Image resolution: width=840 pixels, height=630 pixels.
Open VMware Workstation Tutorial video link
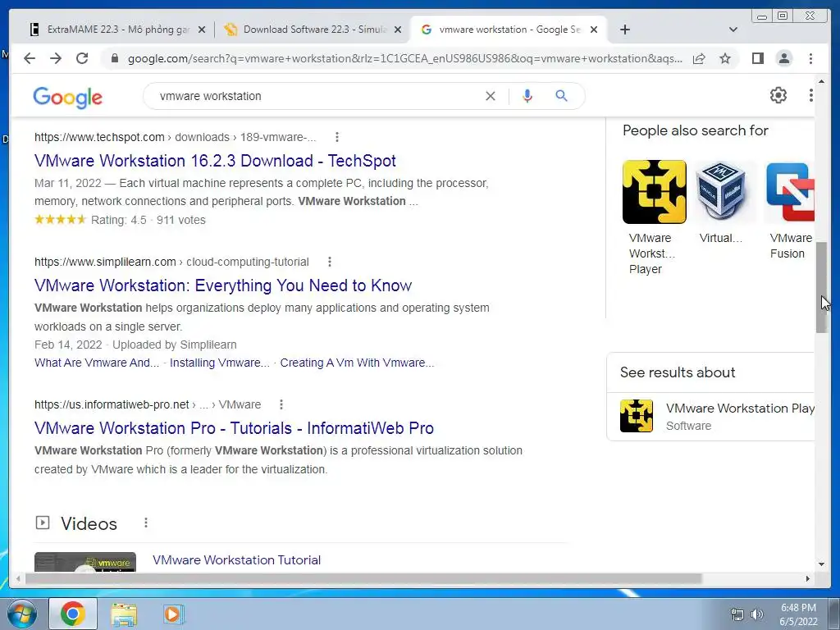tap(237, 559)
